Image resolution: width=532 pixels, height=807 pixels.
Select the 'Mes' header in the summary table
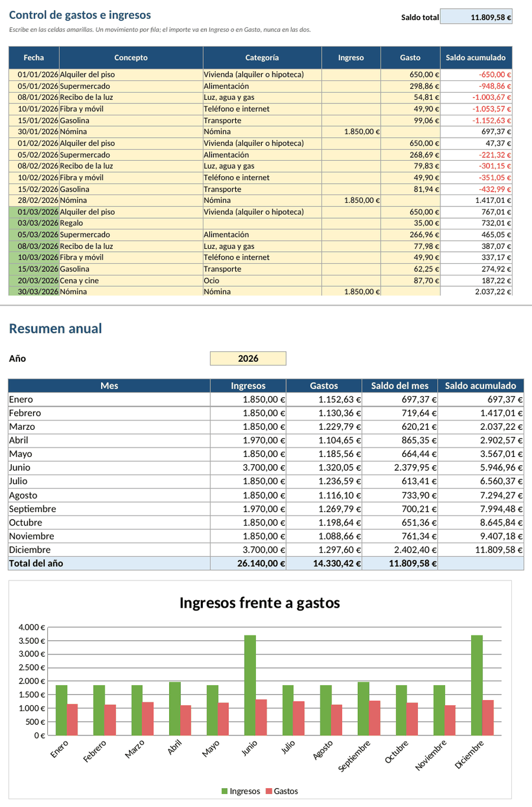pyautogui.click(x=109, y=385)
